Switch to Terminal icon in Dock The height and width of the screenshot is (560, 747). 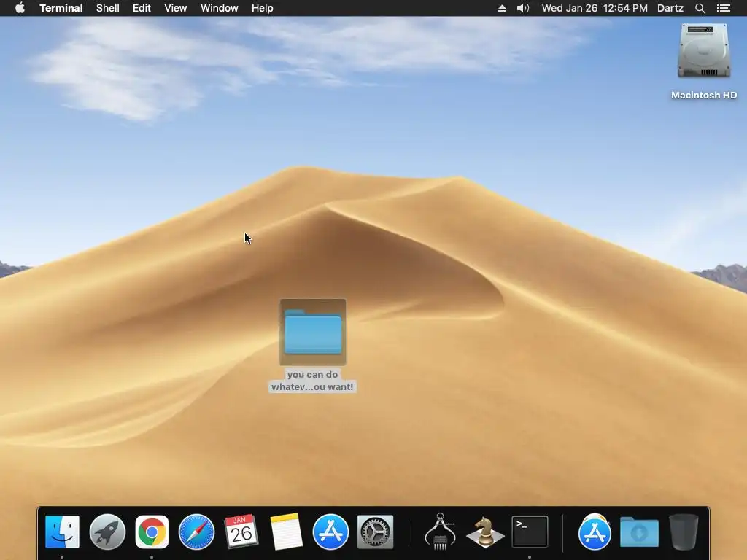[530, 532]
